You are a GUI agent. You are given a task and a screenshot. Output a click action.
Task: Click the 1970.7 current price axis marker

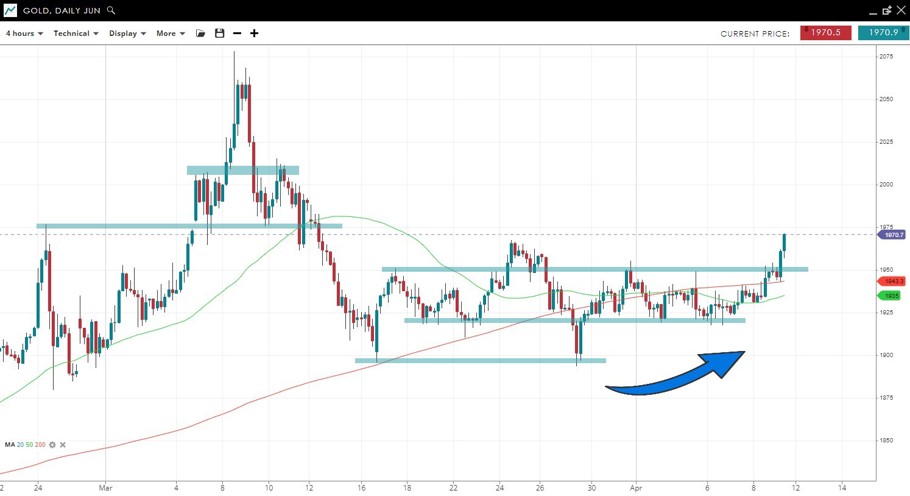(x=891, y=235)
